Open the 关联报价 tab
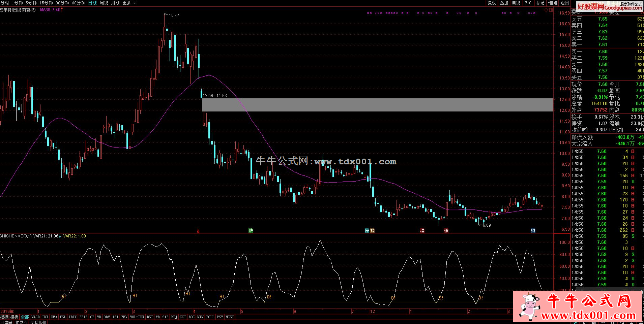This screenshot has height=324, width=644. click(39, 322)
